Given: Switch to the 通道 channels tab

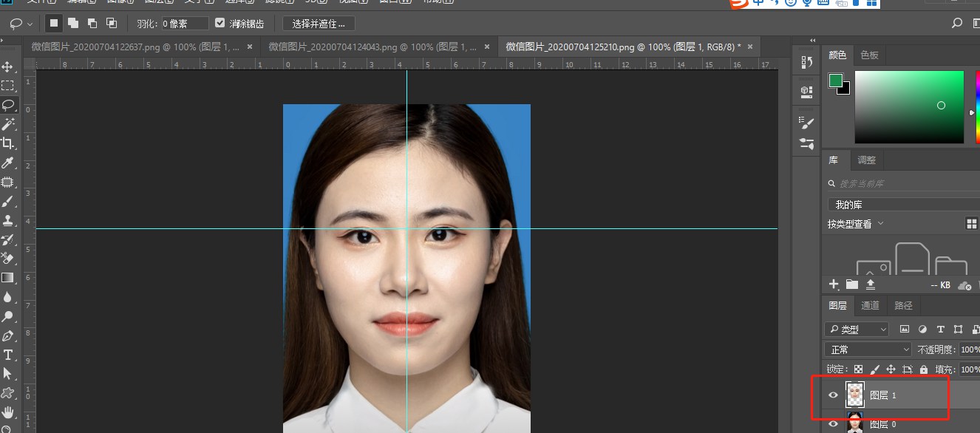Looking at the screenshot, I should coord(870,305).
